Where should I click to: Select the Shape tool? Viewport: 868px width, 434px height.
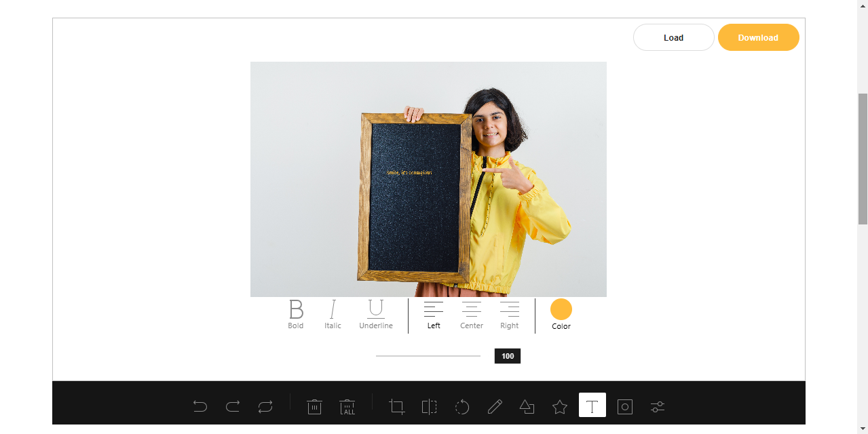(x=527, y=406)
